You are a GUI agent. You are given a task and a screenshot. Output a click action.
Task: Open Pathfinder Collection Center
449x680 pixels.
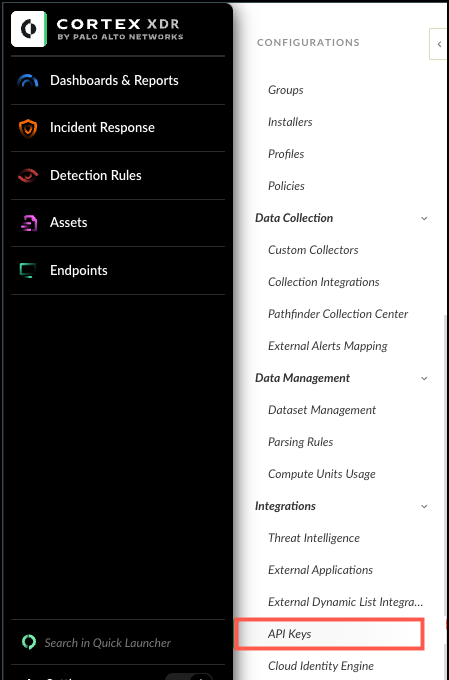338,314
